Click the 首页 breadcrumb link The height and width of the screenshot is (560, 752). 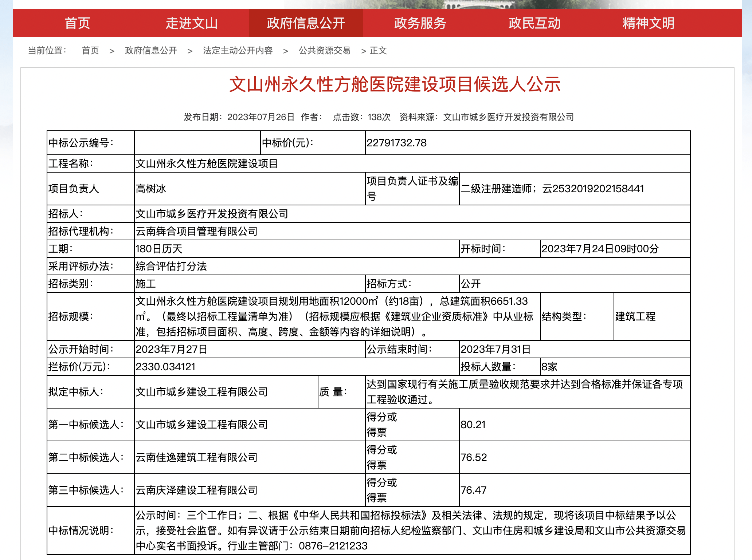click(90, 51)
